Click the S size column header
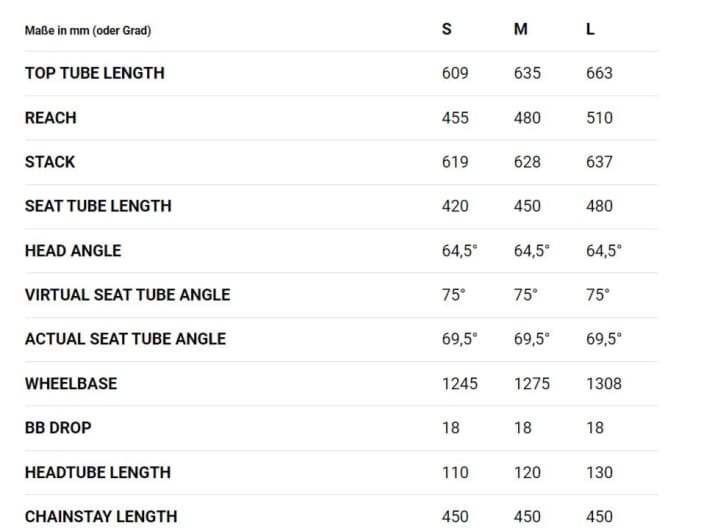This screenshot has width=712, height=528. [x=446, y=29]
